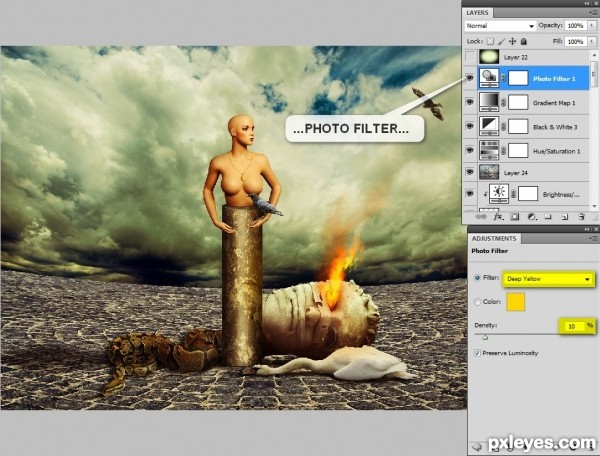Hide the Black & White 3 layer
The height and width of the screenshot is (456, 600).
[x=470, y=126]
